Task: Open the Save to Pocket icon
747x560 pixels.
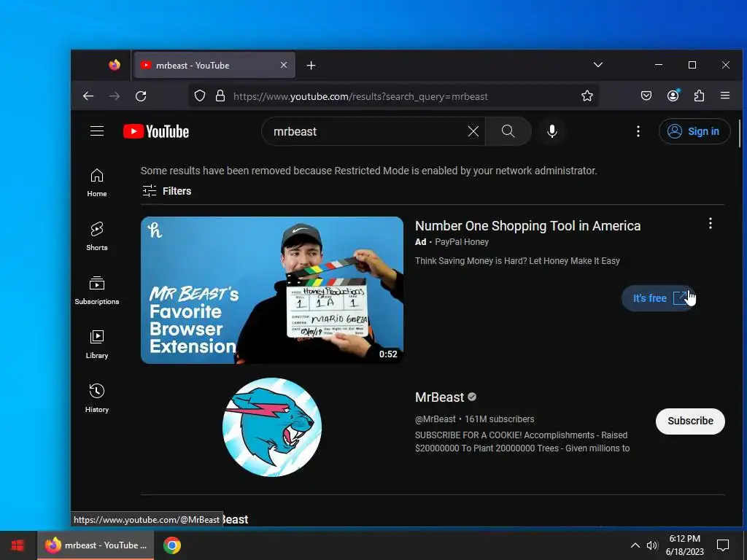Action: tap(646, 96)
